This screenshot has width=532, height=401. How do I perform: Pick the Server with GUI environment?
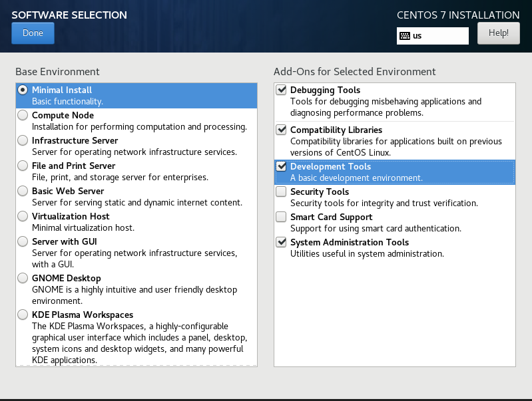point(23,241)
